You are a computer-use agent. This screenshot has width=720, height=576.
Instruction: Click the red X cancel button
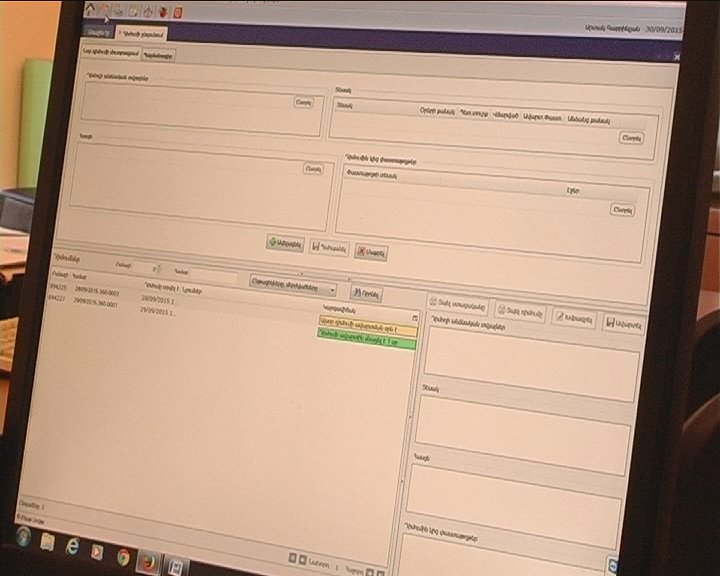[370, 251]
